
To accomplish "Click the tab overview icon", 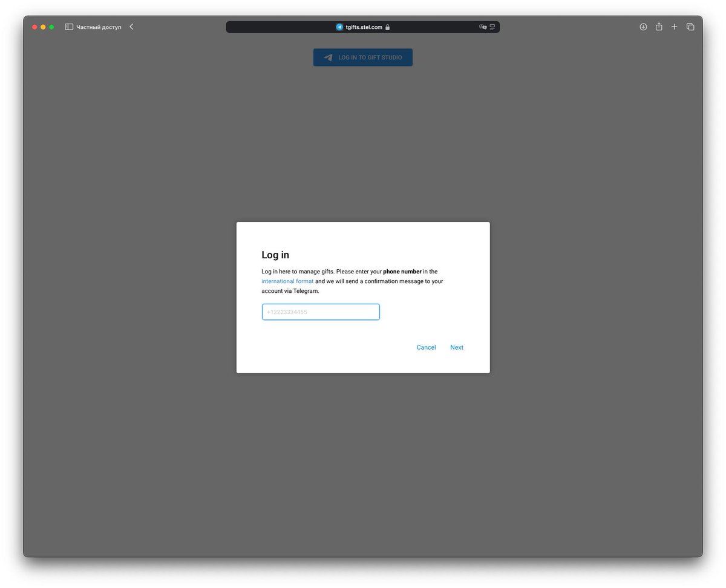I will [690, 27].
